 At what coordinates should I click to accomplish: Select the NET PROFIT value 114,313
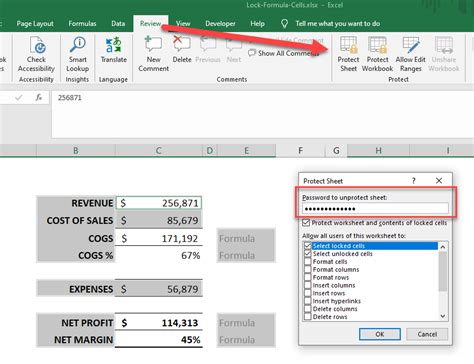(x=159, y=323)
